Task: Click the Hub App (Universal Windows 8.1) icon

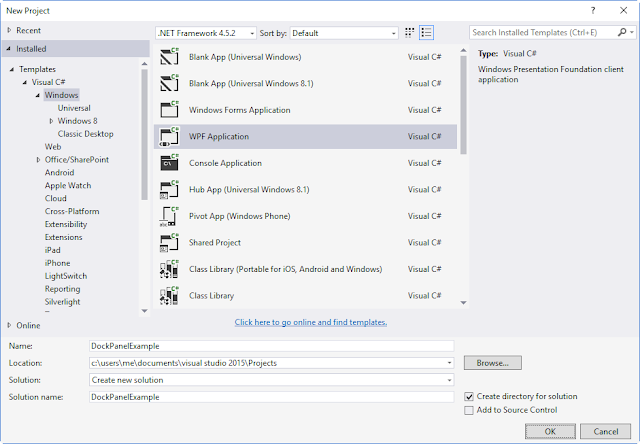Action: 169,189
